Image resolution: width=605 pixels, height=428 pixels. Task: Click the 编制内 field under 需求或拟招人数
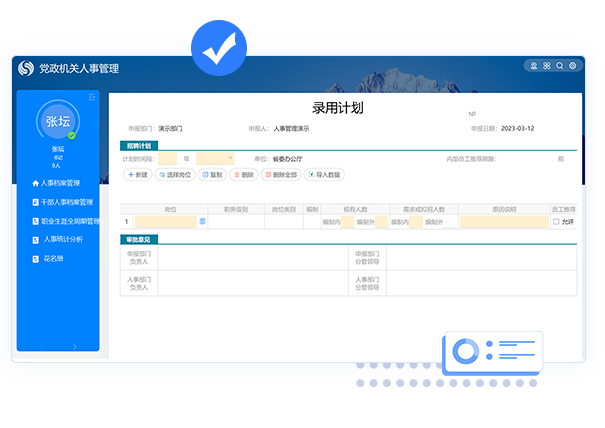pyautogui.click(x=416, y=222)
